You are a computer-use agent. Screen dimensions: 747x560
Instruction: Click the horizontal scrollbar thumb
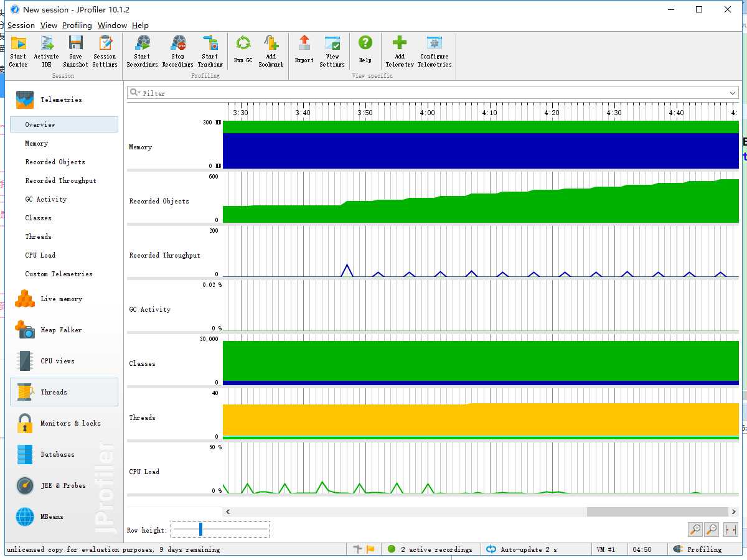(x=658, y=511)
